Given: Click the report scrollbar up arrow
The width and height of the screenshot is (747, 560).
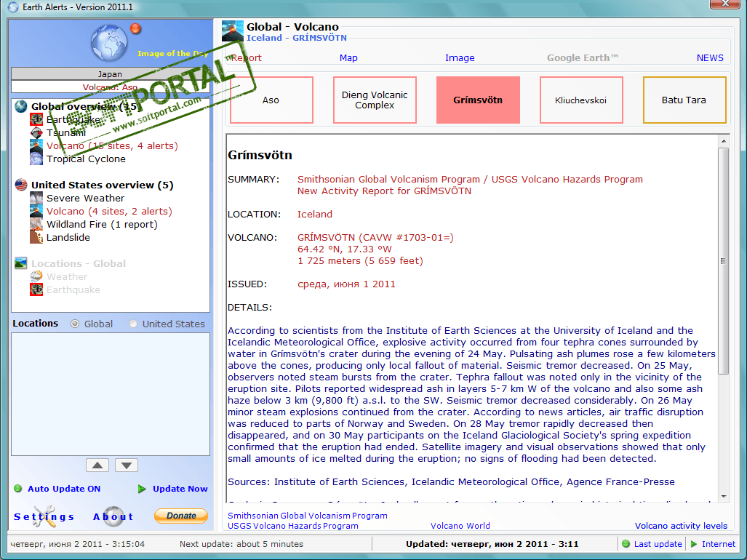Looking at the screenshot, I should 724,141.
